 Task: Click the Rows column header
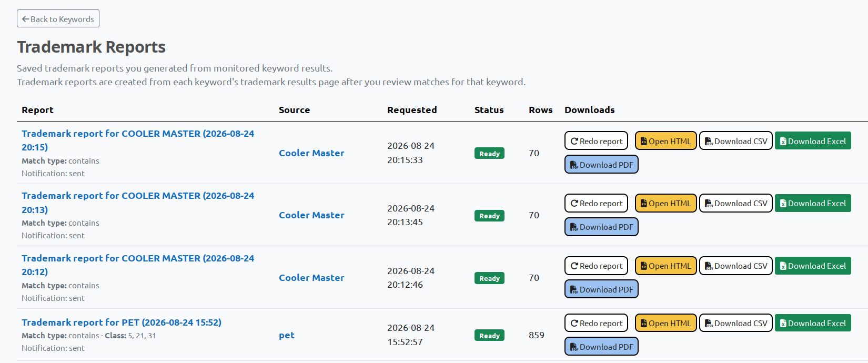540,110
